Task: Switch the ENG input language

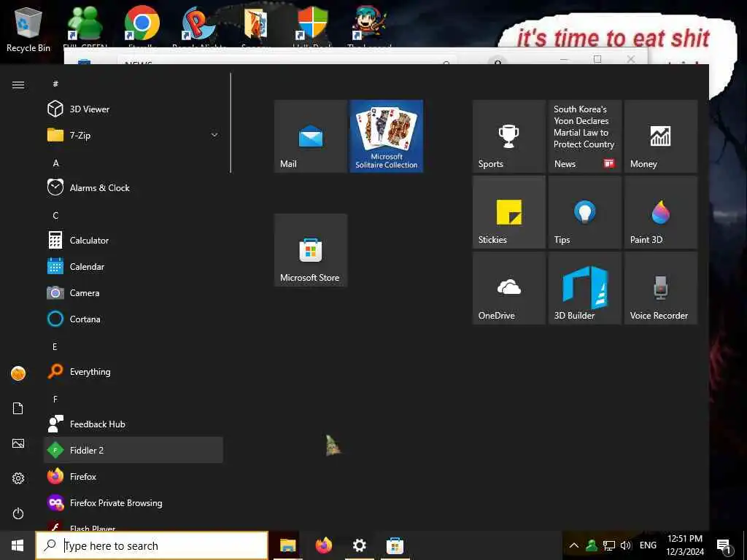Action: click(648, 545)
